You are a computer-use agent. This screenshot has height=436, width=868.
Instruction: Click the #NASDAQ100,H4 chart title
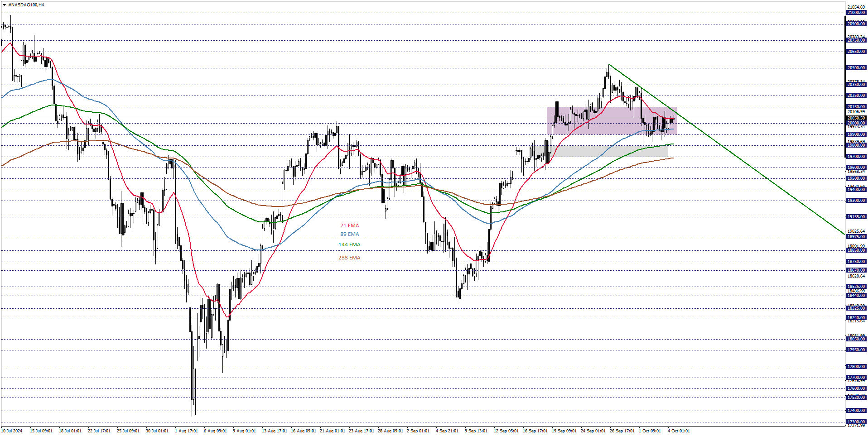26,5
